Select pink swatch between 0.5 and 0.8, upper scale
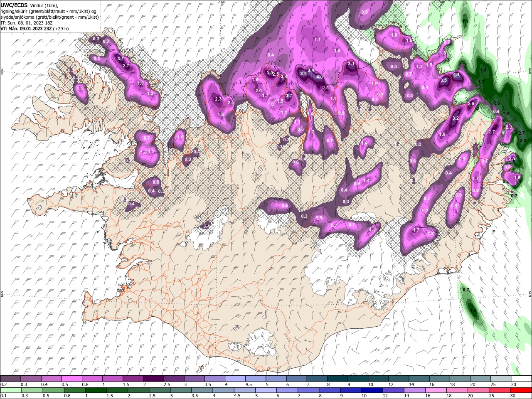The image size is (532, 399). (x=71, y=379)
